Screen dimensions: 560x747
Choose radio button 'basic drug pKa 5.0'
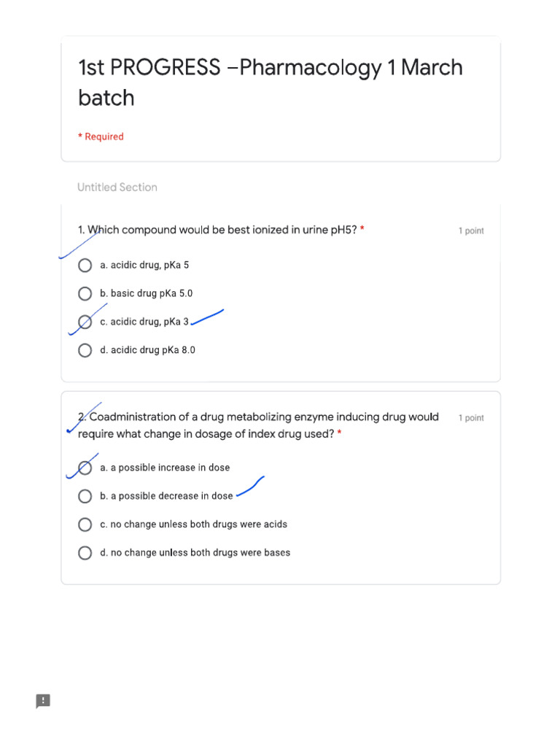click(85, 293)
